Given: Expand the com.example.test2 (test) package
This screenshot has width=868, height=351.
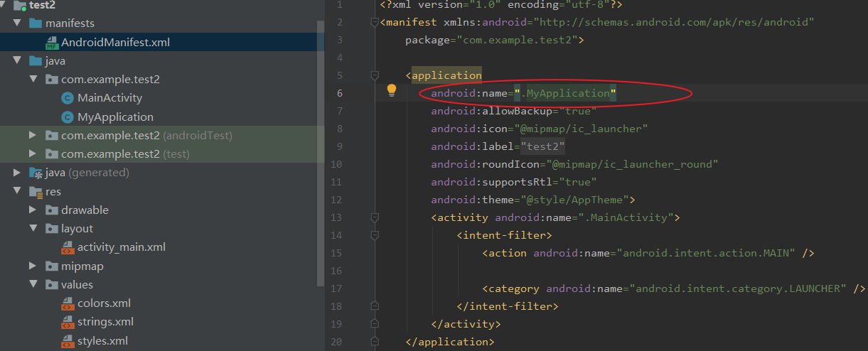Looking at the screenshot, I should pyautogui.click(x=33, y=153).
